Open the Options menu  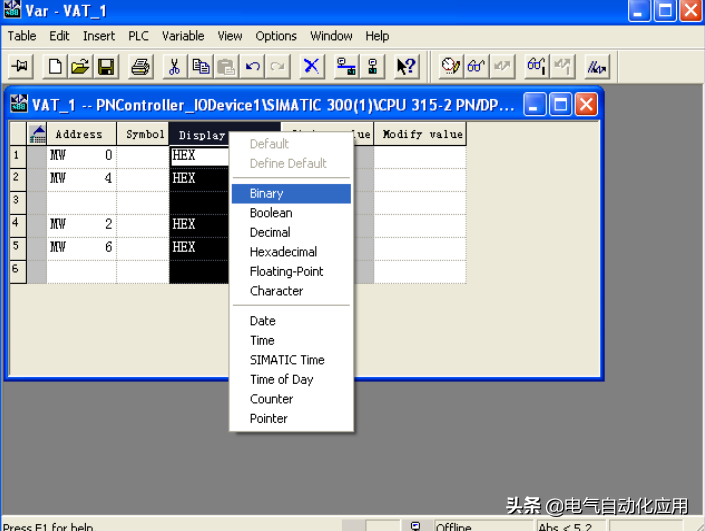276,36
